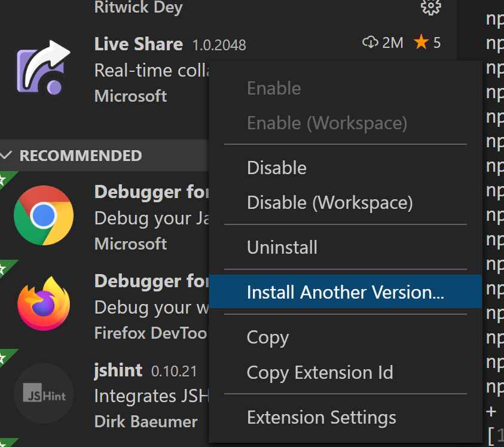The height and width of the screenshot is (447, 504).
Task: Open the jshint extension icon
Action: (x=44, y=393)
